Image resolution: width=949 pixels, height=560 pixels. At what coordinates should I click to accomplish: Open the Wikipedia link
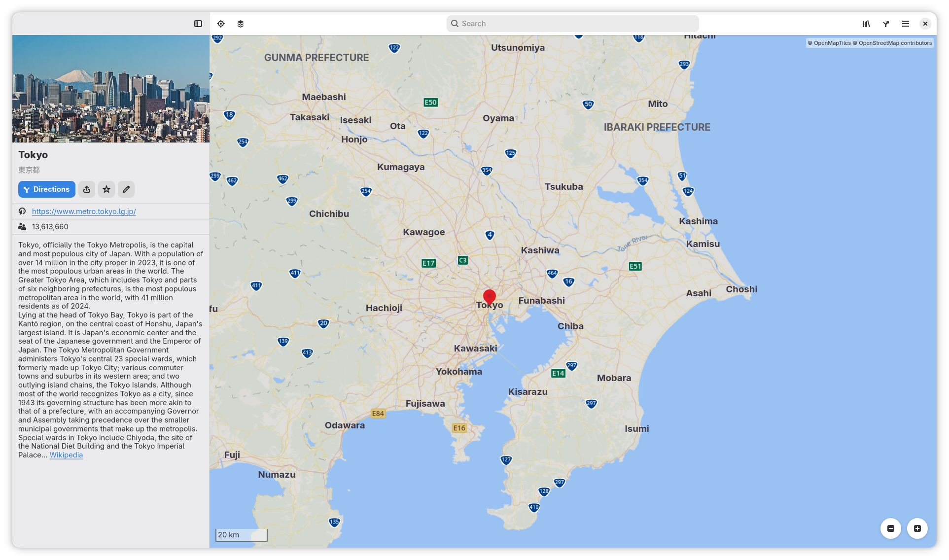coord(66,455)
